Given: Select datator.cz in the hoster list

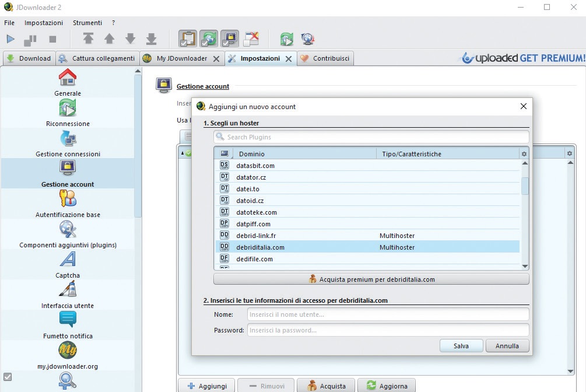Looking at the screenshot, I should point(367,177).
